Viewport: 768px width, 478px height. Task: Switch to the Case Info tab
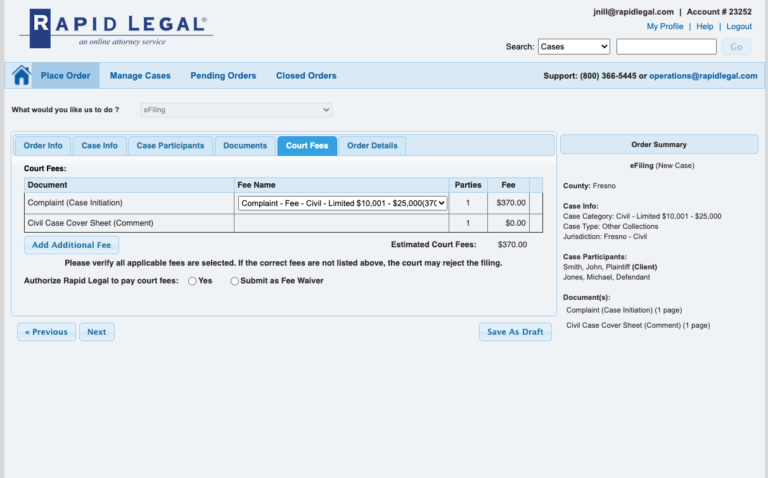99,145
